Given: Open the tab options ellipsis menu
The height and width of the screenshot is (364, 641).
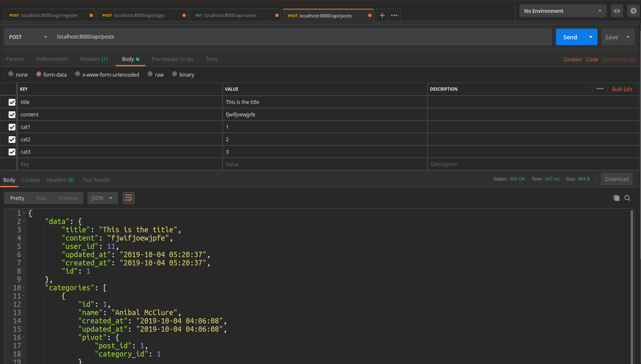Looking at the screenshot, I should 394,15.
